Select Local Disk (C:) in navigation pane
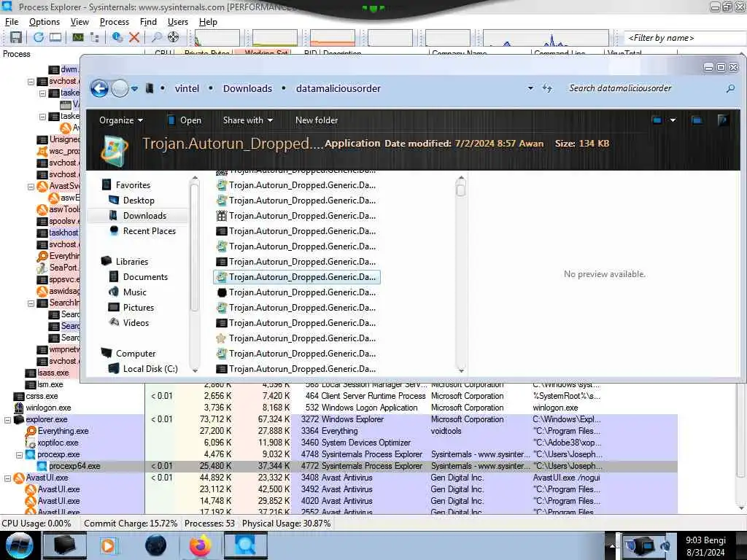Screen dimensions: 747x560 pos(150,369)
